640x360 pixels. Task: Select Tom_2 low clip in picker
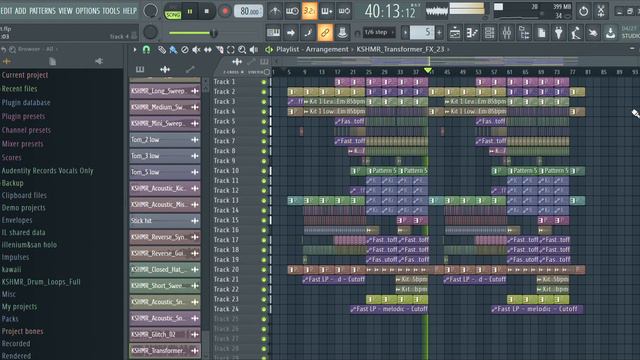(165, 140)
